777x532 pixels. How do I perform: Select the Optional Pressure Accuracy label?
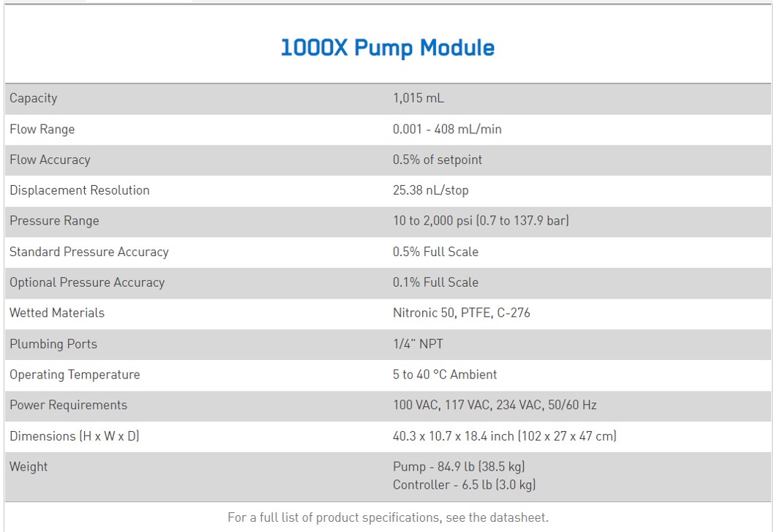coord(87,282)
